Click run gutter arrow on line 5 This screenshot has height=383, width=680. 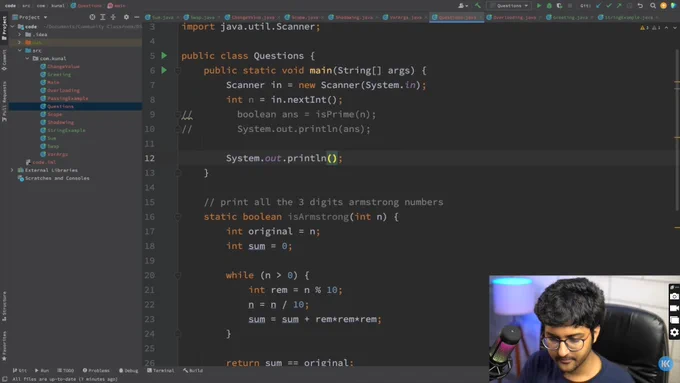click(x=164, y=56)
